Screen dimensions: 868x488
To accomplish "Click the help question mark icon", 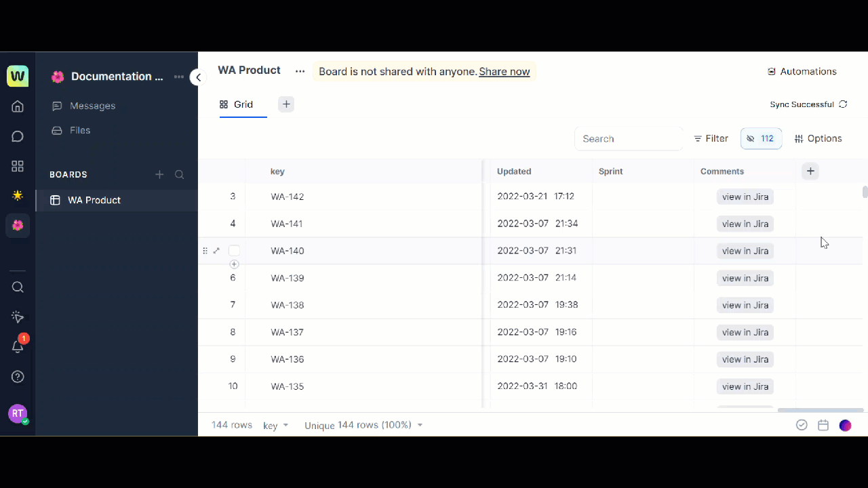I will (18, 377).
